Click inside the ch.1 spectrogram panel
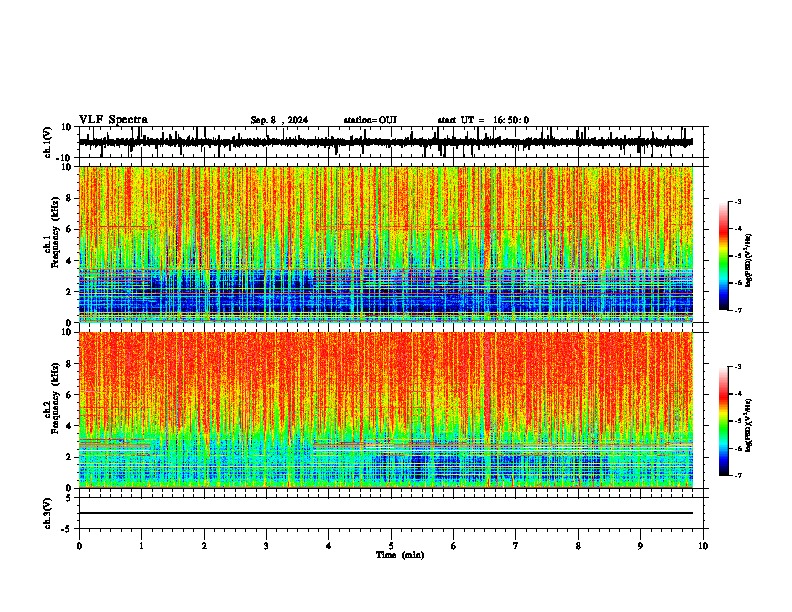Image resolution: width=792 pixels, height=612 pixels. pyautogui.click(x=386, y=244)
